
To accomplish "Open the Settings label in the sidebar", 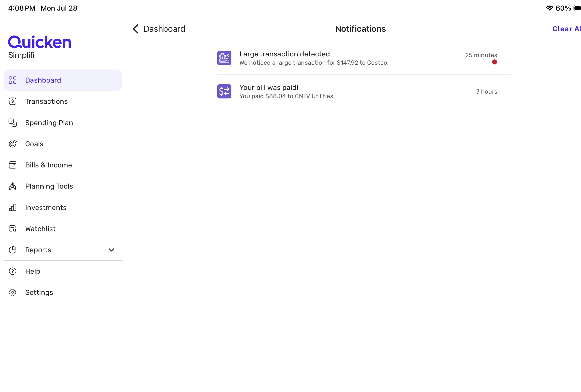I will 39,292.
